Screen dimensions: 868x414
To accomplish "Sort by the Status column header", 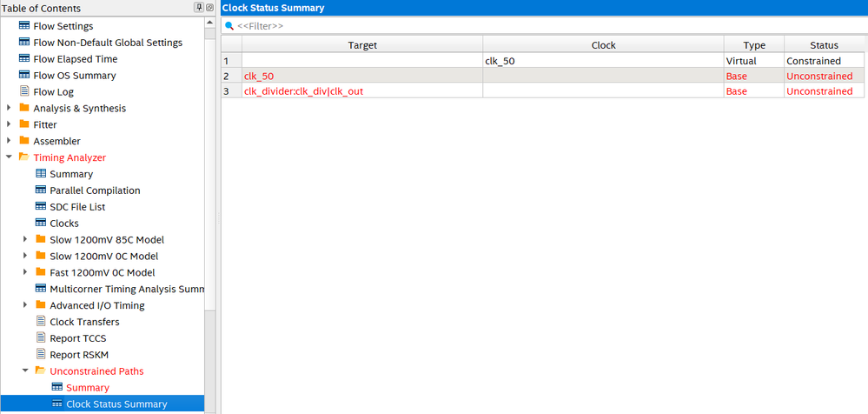I will click(825, 45).
